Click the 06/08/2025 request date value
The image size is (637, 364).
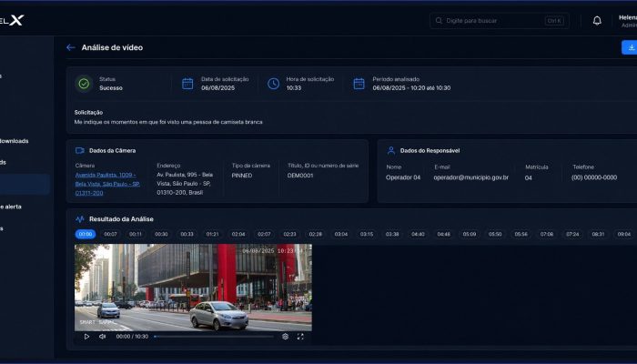217,87
